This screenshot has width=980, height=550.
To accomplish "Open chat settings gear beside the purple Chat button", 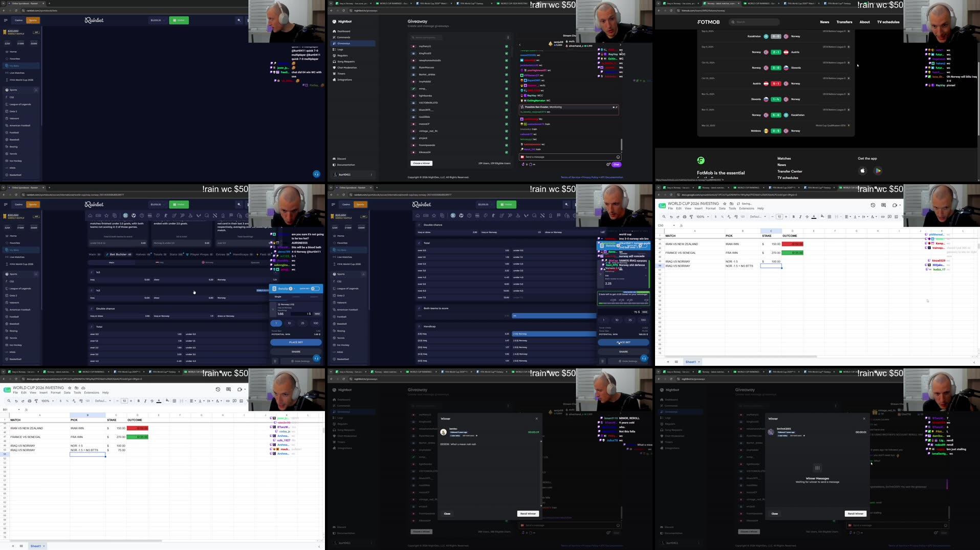I will (608, 164).
